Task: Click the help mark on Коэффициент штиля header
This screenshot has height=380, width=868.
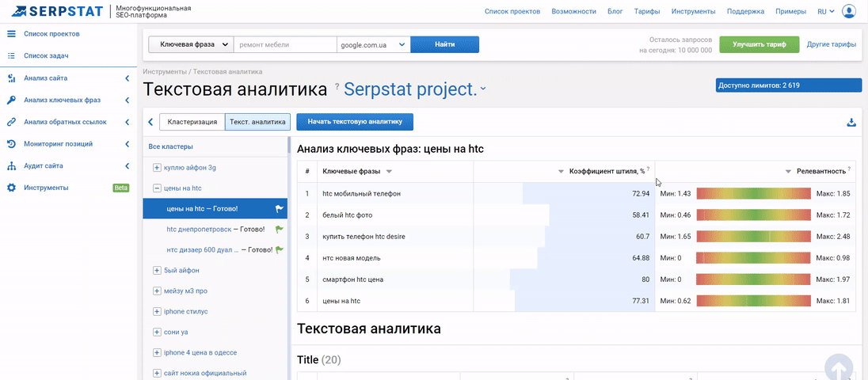Action: (x=648, y=169)
